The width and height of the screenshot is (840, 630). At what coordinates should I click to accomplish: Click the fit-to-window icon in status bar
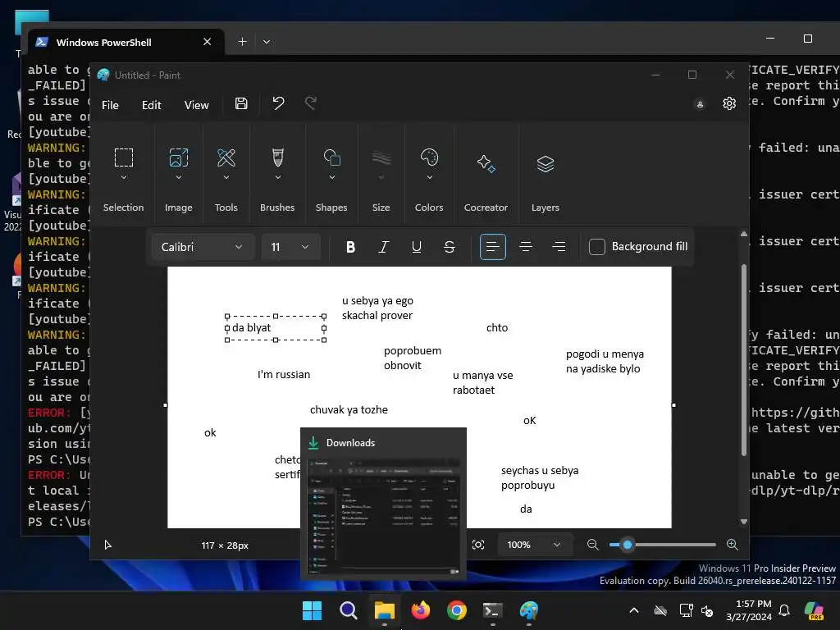[478, 545]
